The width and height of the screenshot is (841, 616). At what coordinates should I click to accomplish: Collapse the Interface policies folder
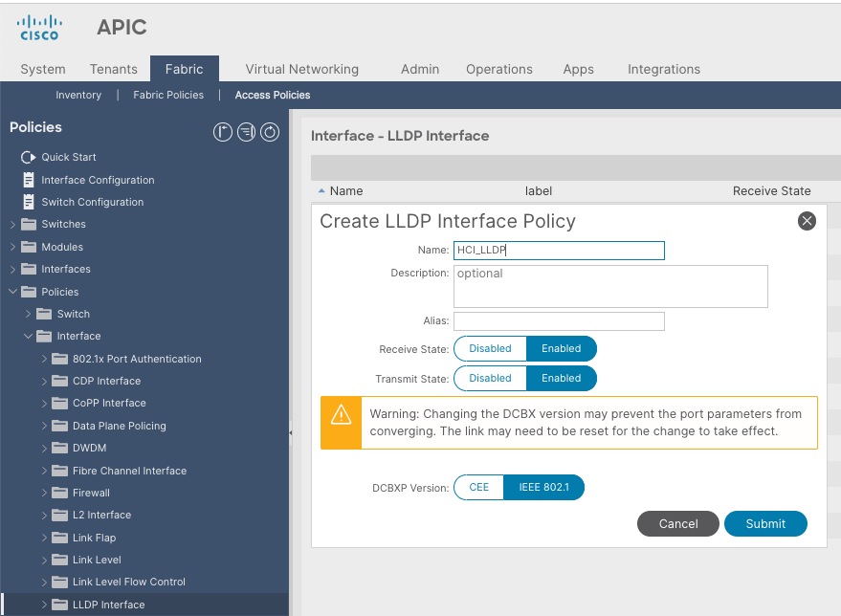(28, 336)
